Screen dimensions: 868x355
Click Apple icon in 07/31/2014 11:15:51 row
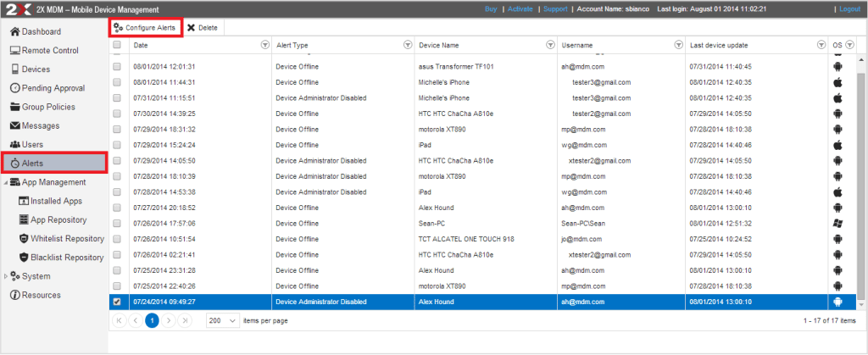837,98
